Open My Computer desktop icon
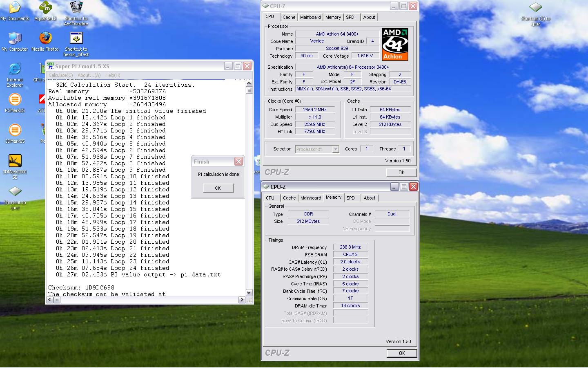588x368 pixels. 15,42
